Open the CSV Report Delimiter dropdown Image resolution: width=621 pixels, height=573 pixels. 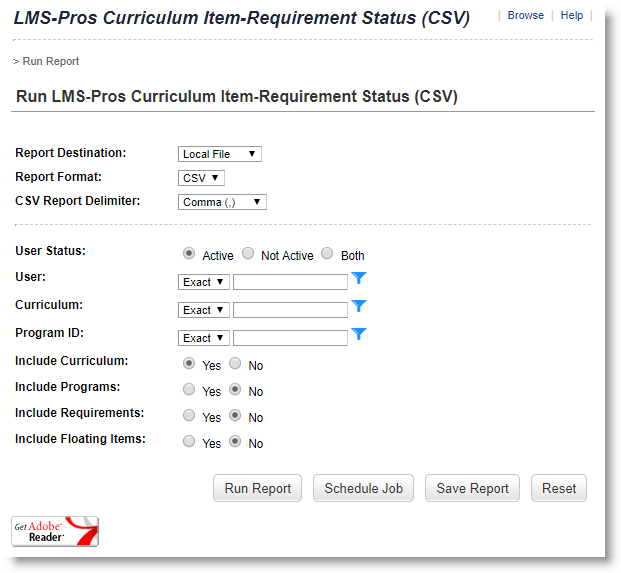222,202
